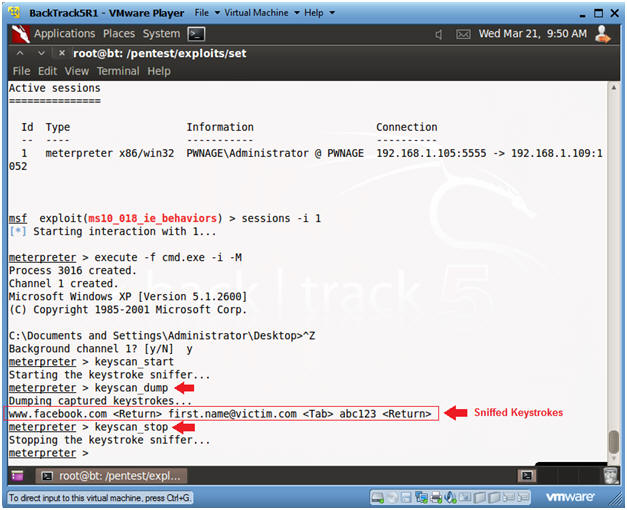Open the terminal Edit menu
Image resolution: width=627 pixels, height=510 pixels.
tap(48, 71)
